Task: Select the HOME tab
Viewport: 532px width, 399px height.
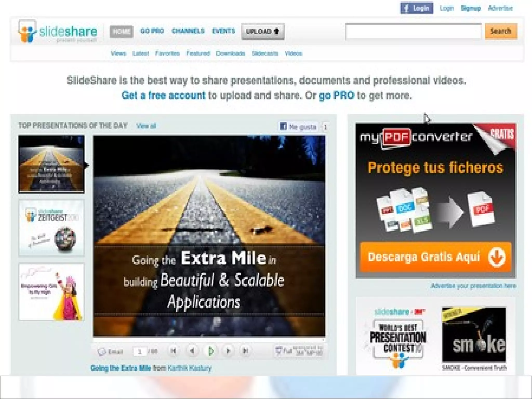Action: (121, 31)
